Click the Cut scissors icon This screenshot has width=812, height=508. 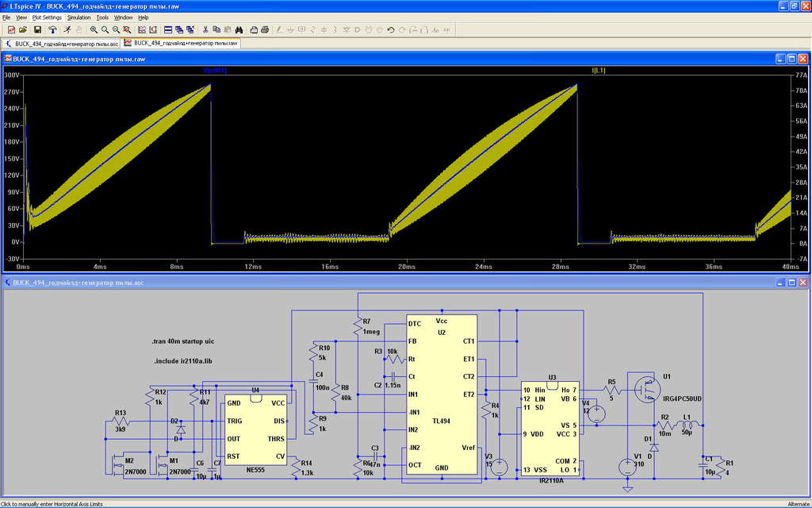tap(205, 29)
